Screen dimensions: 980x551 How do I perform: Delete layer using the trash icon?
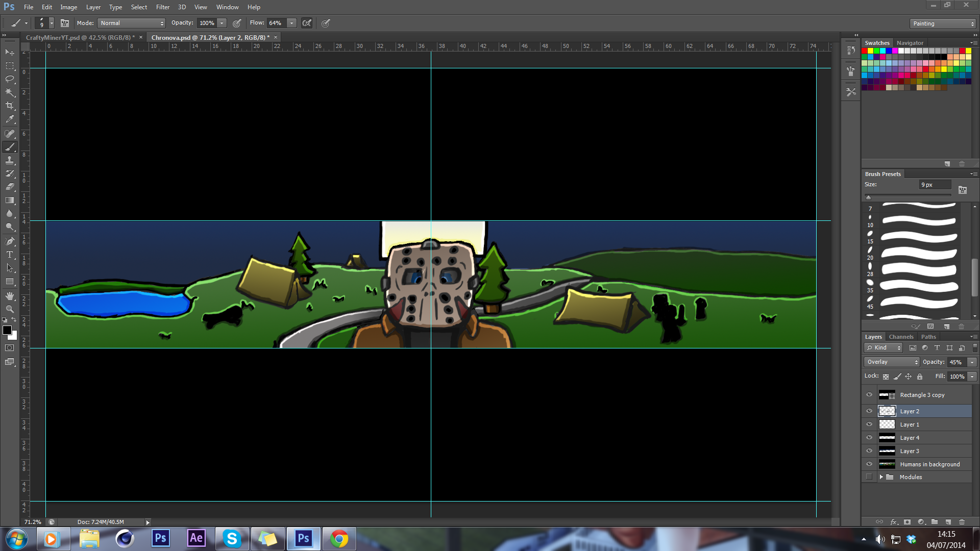(962, 522)
